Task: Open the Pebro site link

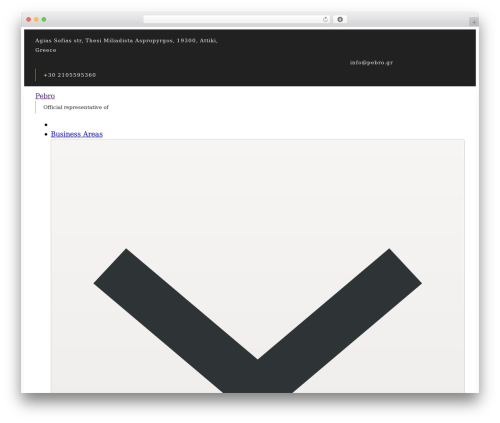Action: tap(45, 96)
